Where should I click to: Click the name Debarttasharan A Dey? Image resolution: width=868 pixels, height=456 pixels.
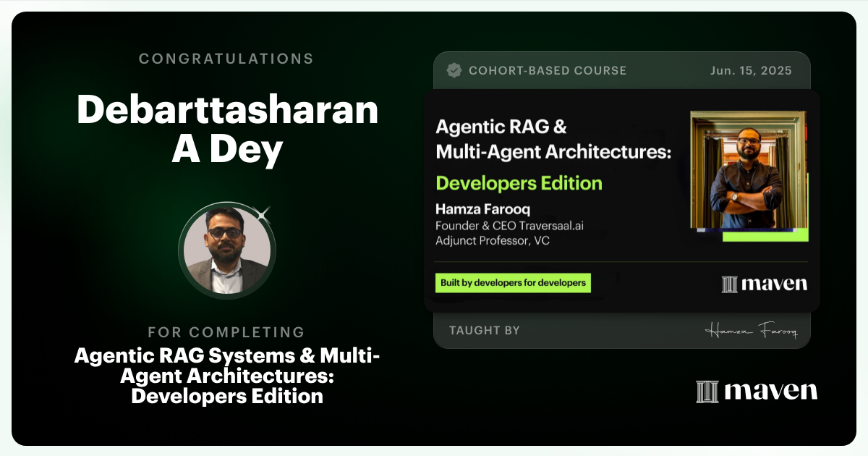226,132
